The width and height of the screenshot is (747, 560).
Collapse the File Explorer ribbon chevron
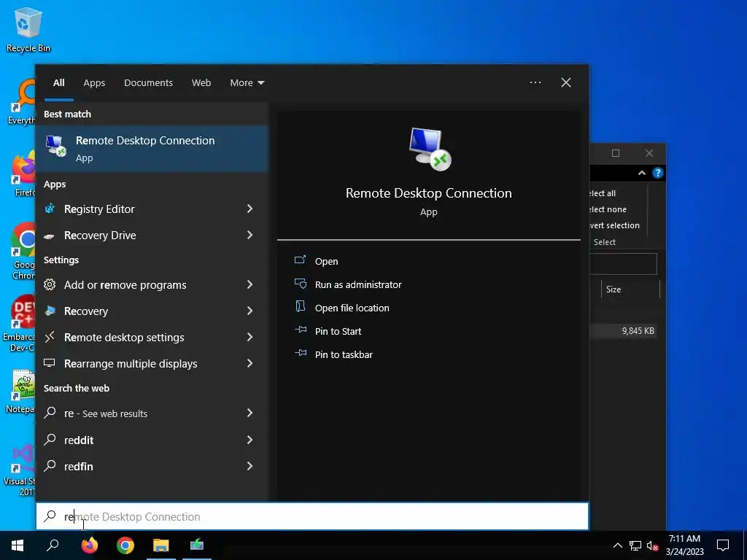click(642, 173)
